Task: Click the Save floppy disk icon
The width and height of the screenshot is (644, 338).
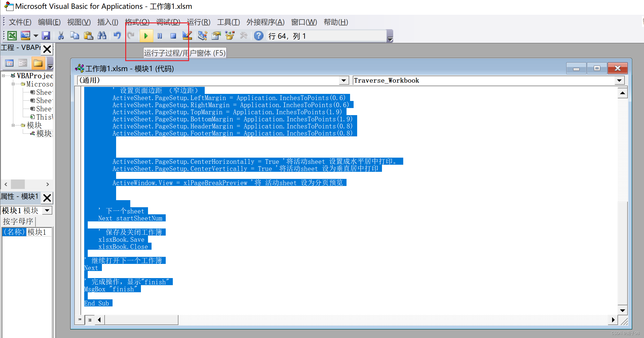Action: click(x=46, y=36)
